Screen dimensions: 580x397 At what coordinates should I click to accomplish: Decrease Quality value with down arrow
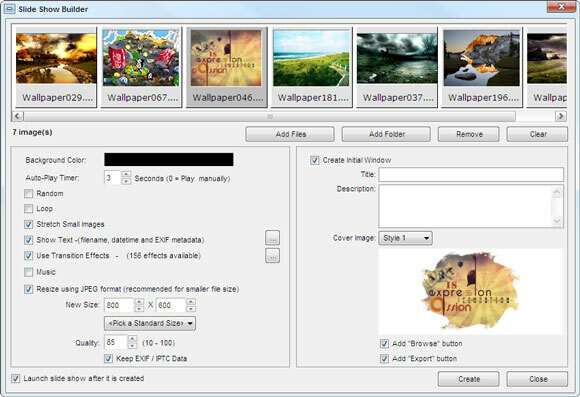(x=132, y=346)
